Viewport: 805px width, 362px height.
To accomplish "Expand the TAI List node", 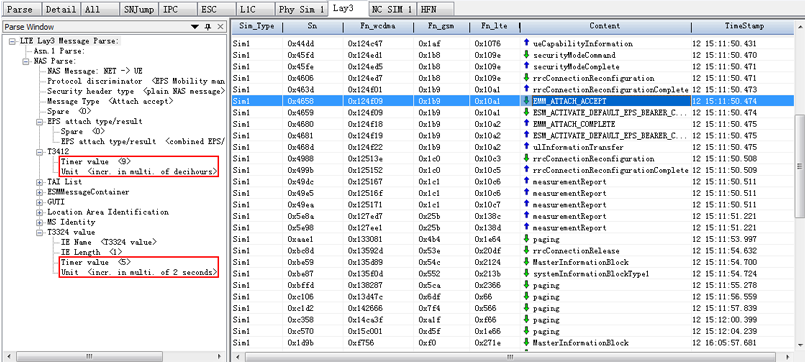I will [40, 182].
